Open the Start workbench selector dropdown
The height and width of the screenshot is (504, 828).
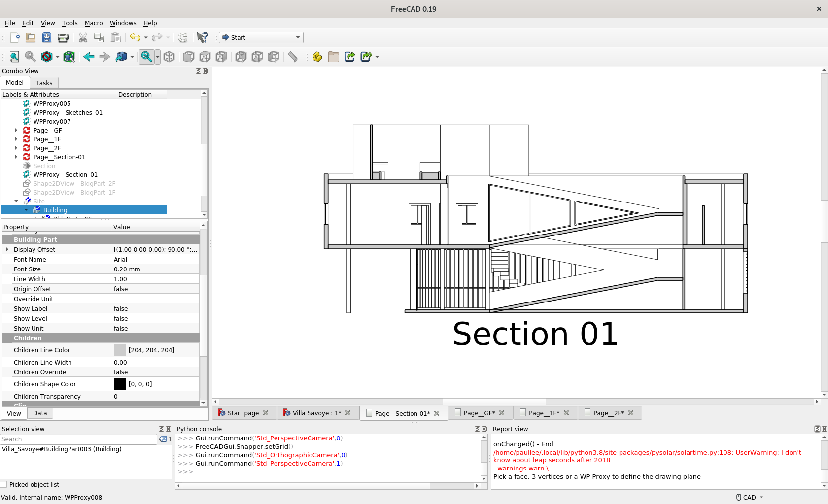point(261,37)
